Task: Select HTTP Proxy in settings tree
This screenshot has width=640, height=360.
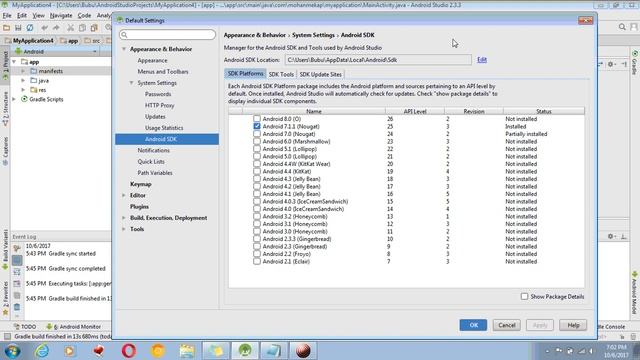Action: (x=159, y=105)
